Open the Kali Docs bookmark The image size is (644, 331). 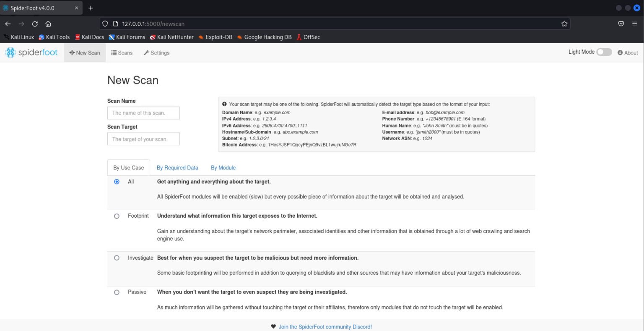tap(89, 37)
